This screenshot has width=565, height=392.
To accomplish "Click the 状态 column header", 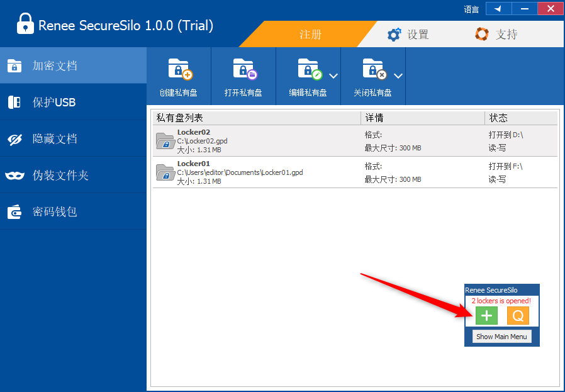I will [x=521, y=118].
